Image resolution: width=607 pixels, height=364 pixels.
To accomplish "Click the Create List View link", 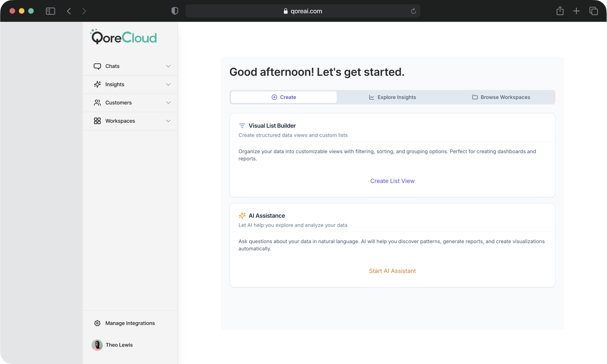I will point(392,181).
